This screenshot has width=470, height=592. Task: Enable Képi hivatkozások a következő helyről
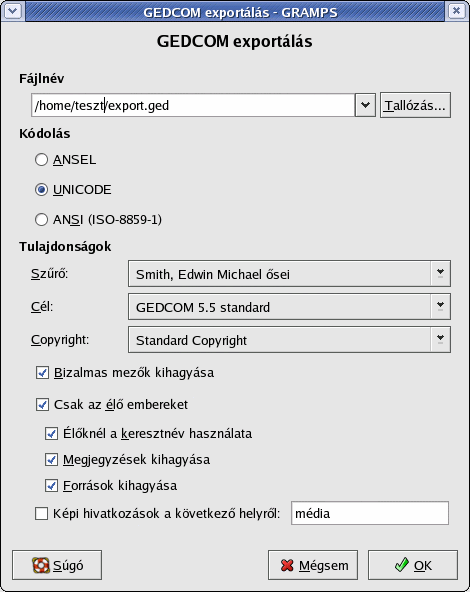point(42,513)
